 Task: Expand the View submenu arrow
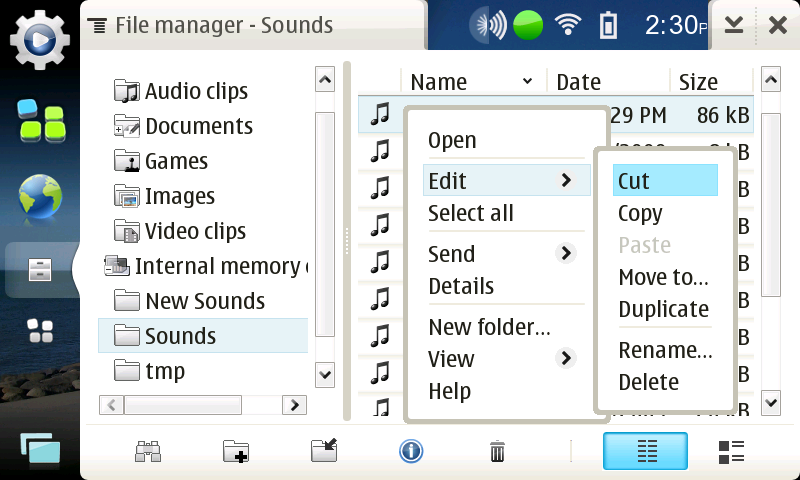pos(566,358)
